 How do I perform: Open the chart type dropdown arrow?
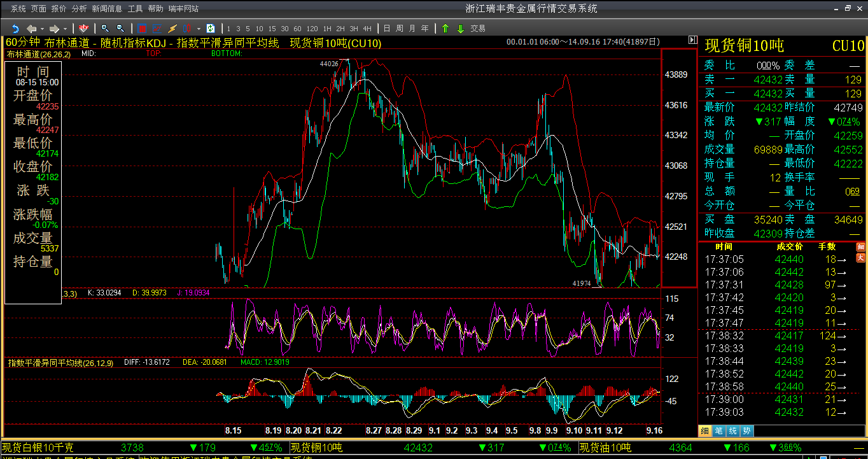[199, 29]
